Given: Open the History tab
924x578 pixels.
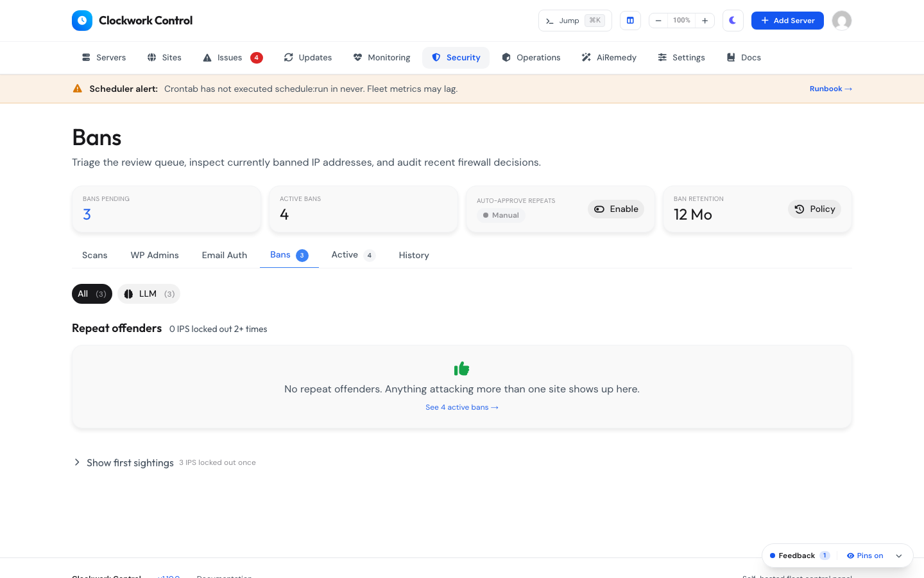Looking at the screenshot, I should [414, 256].
